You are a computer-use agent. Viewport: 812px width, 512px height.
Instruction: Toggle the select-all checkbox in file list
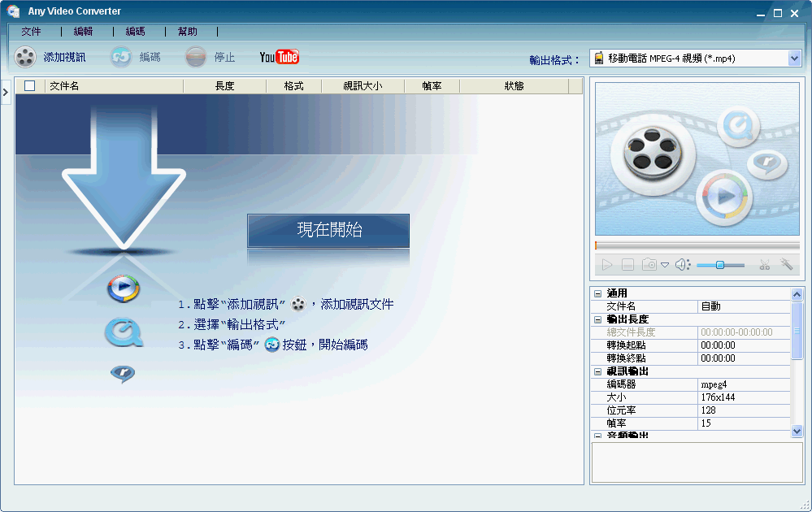30,86
